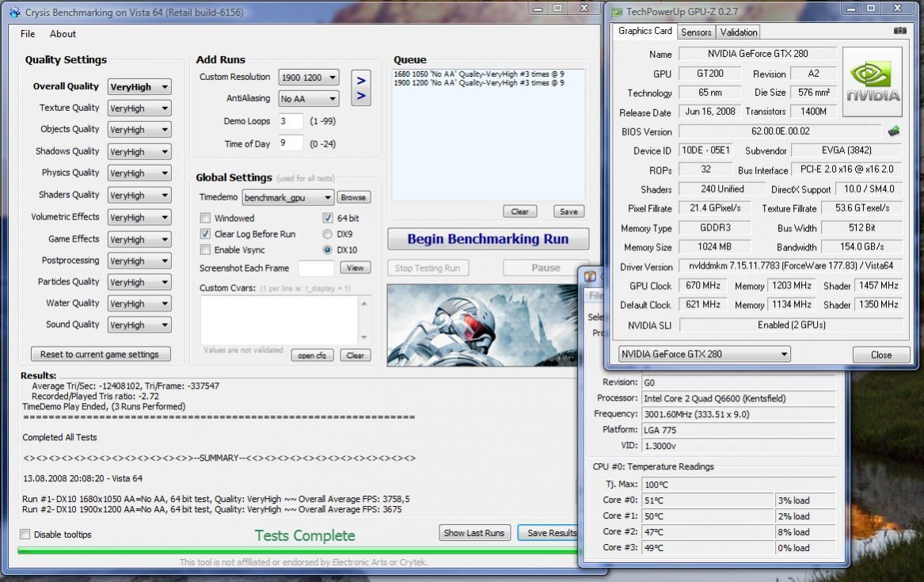This screenshot has height=582, width=924.
Task: Click the queue Save button
Action: click(568, 211)
